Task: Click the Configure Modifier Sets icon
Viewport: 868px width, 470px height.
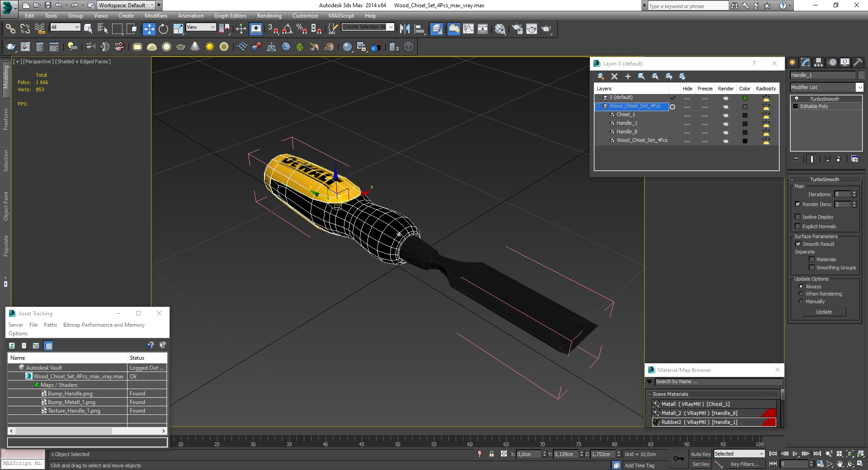Action: coord(854,159)
